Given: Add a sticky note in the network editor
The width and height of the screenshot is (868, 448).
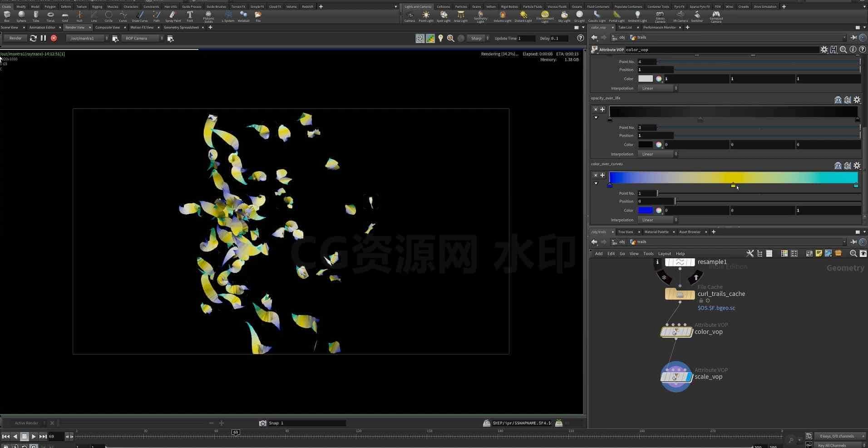Looking at the screenshot, I should click(819, 253).
